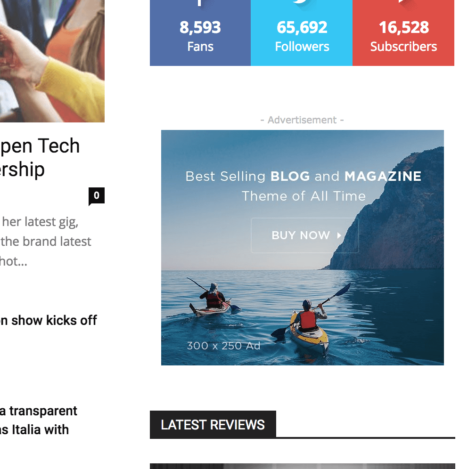
Task: Click the "- Advertisement -" caption
Action: [x=302, y=120]
